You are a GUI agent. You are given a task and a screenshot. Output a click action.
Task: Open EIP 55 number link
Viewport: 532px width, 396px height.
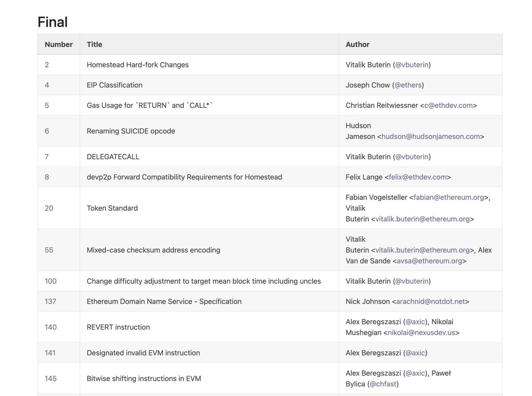pyautogui.click(x=49, y=250)
